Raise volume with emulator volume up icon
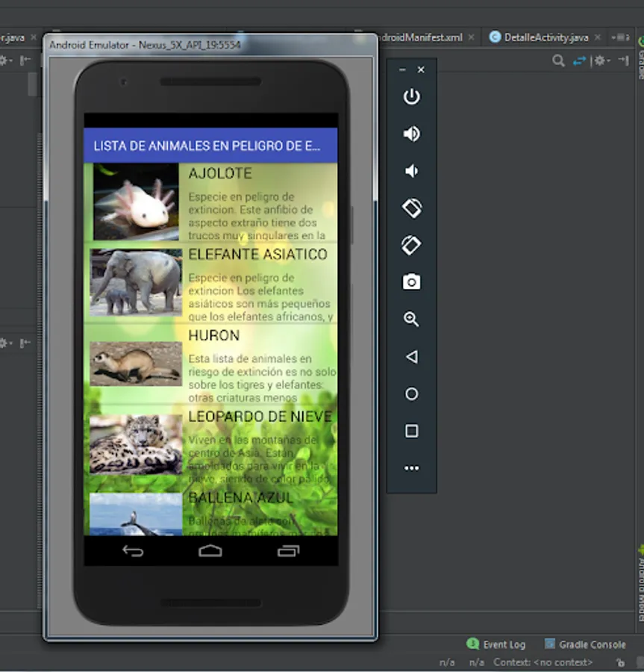Screen dimensions: 644x672 click(411, 134)
